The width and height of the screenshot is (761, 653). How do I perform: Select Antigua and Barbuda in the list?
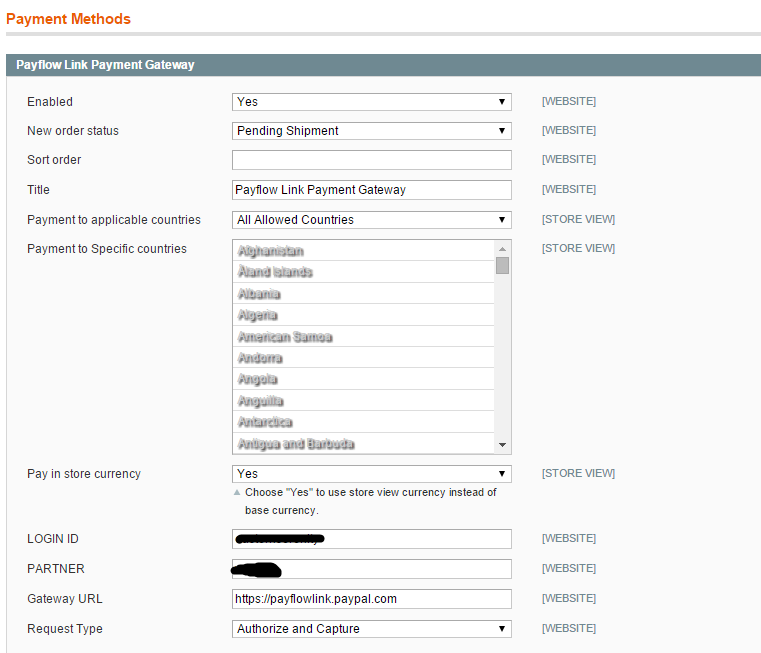click(363, 443)
